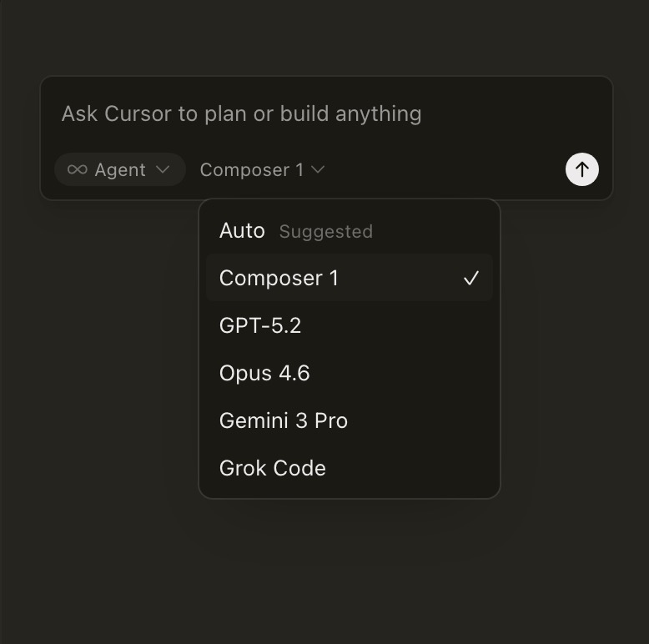
Task: Click the infinity icon in the Agent pill
Action: point(77,169)
